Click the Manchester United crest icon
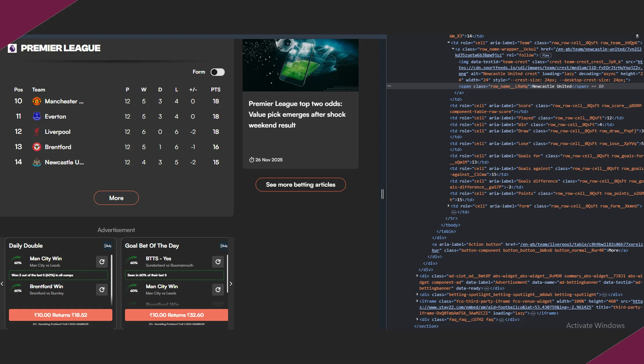Image resolution: width=644 pixels, height=364 pixels. click(x=37, y=101)
